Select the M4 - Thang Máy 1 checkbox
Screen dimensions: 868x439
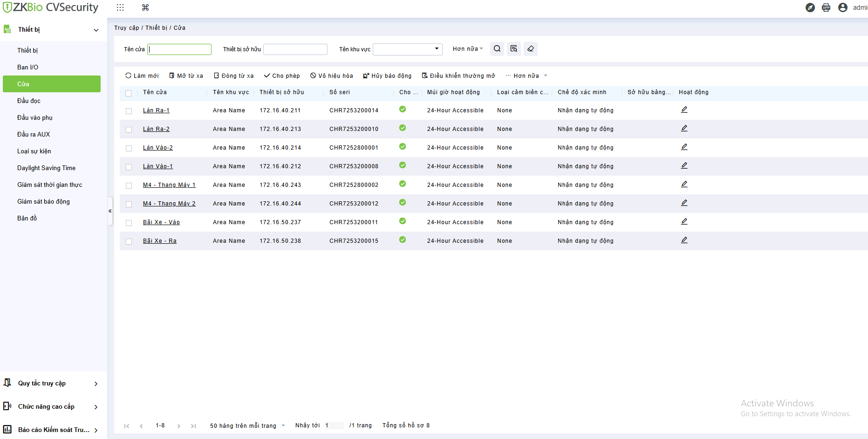coord(129,185)
